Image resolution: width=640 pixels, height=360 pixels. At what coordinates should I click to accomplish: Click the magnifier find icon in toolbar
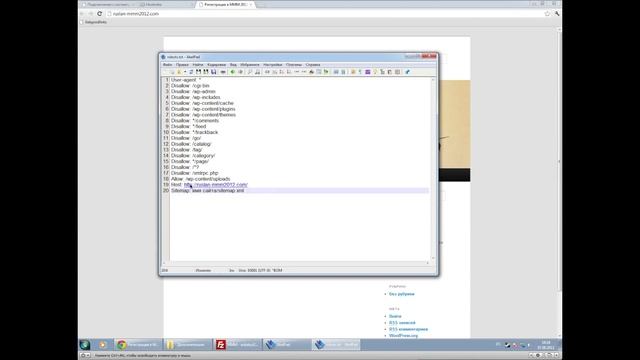click(x=250, y=72)
